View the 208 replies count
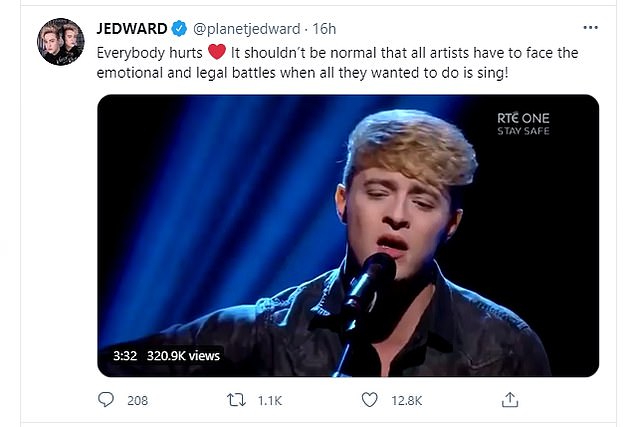630x427 pixels. pyautogui.click(x=137, y=400)
